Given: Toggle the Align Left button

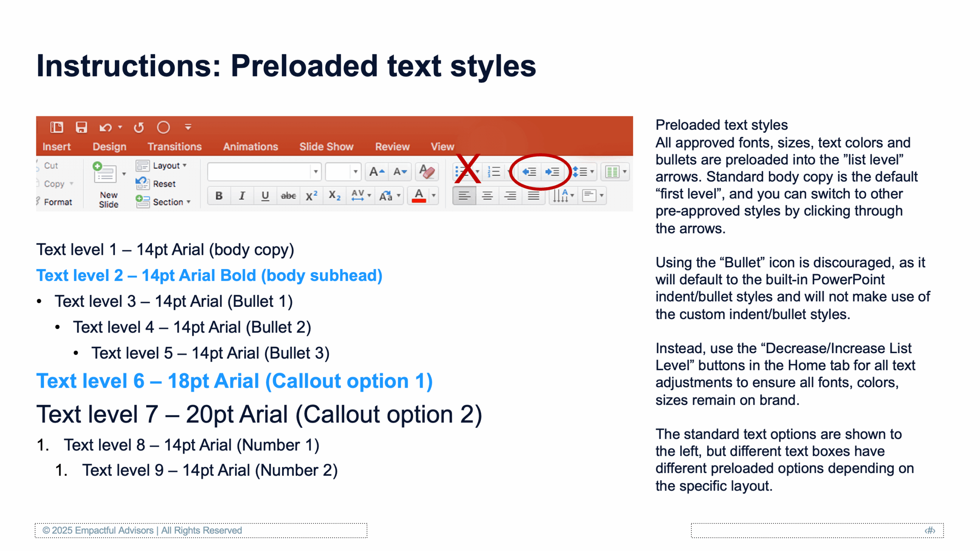Looking at the screenshot, I should [x=464, y=196].
